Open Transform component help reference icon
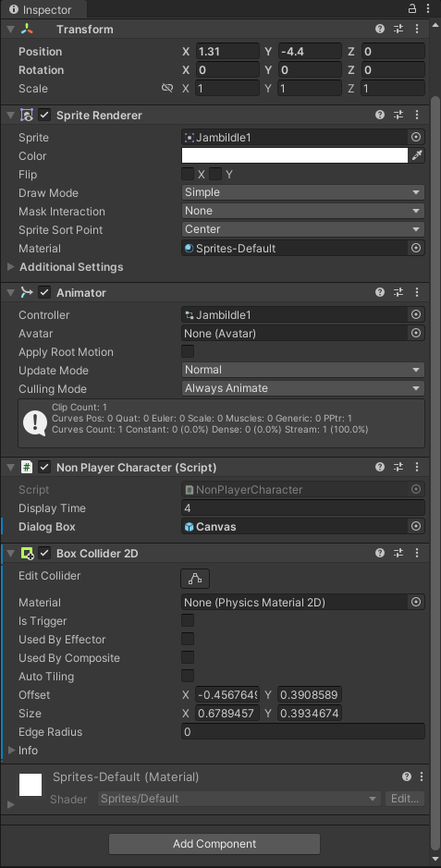The height and width of the screenshot is (868, 441). point(380,29)
